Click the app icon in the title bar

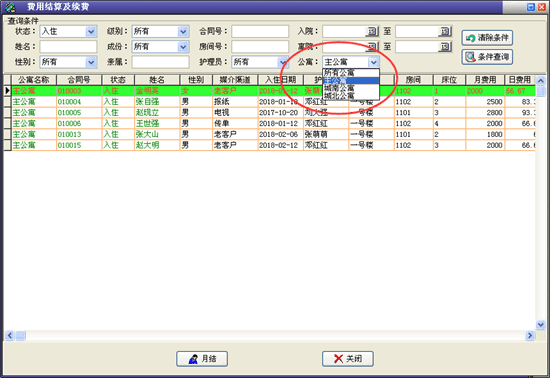tap(11, 7)
